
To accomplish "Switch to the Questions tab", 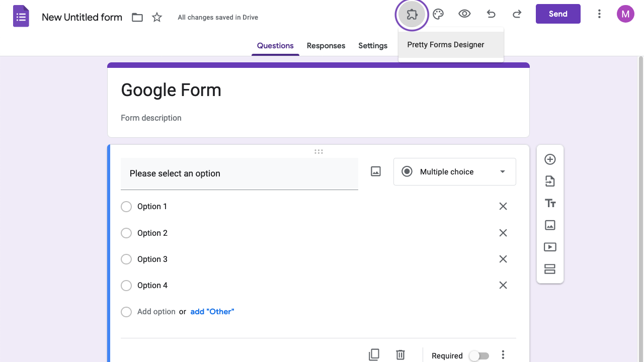I will 275,46.
